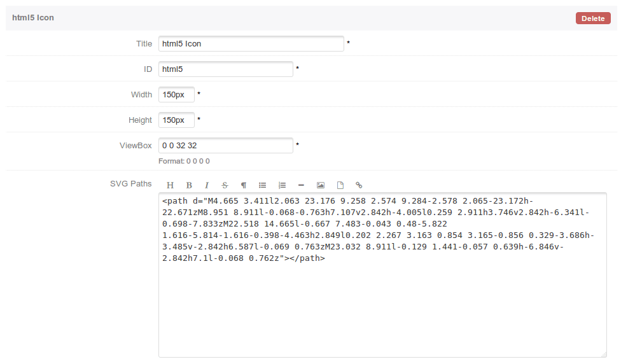Screen dimensions: 621x364
Task: Insert a horizontal rule
Action: pos(301,185)
